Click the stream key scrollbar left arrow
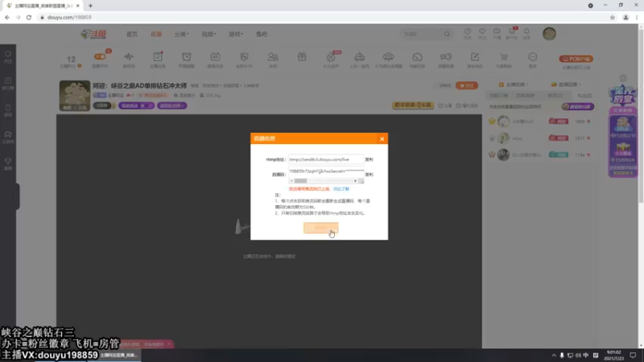Screen dimensions: 644x362 coord(291,181)
